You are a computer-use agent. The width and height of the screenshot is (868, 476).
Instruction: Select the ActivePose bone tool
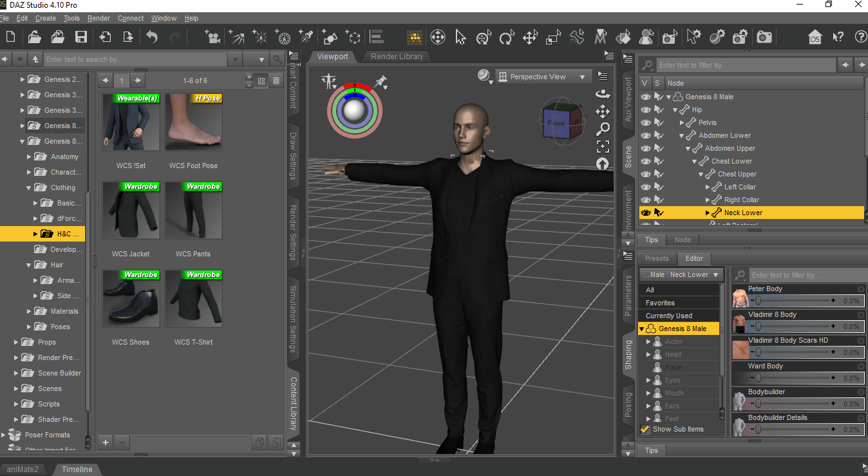[x=577, y=37]
